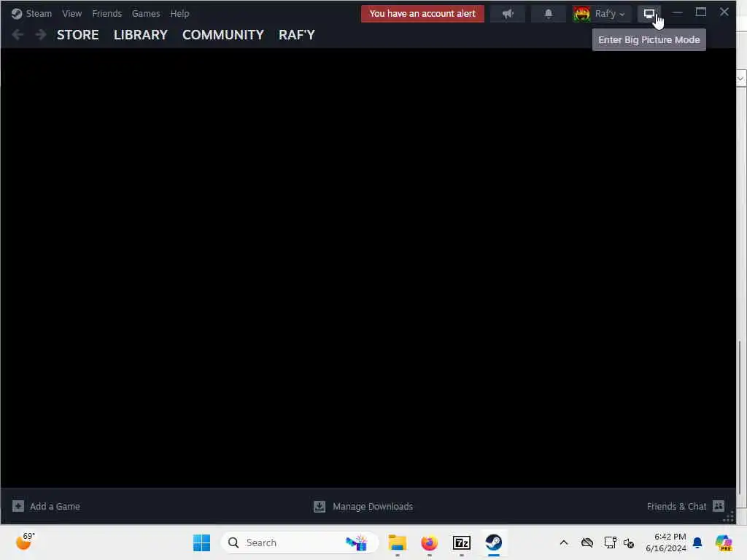Switch to the RAF'Y profile tab
The height and width of the screenshot is (560, 747).
coord(297,35)
